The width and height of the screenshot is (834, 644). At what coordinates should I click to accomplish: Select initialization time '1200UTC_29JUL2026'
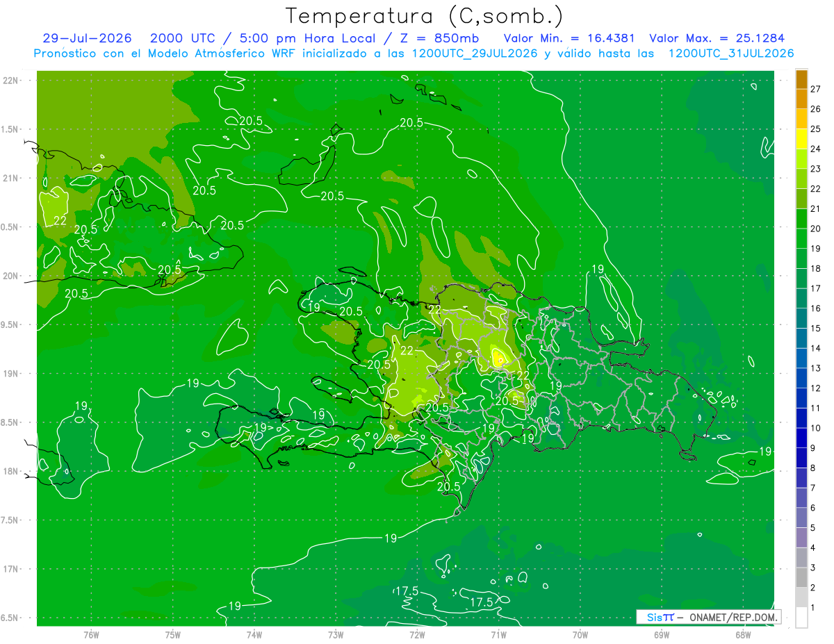click(x=475, y=53)
